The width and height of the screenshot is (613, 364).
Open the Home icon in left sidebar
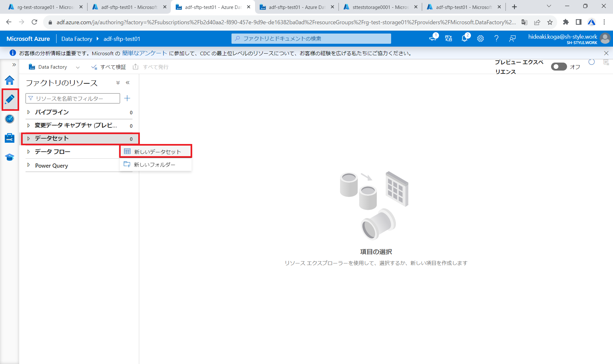pyautogui.click(x=10, y=80)
